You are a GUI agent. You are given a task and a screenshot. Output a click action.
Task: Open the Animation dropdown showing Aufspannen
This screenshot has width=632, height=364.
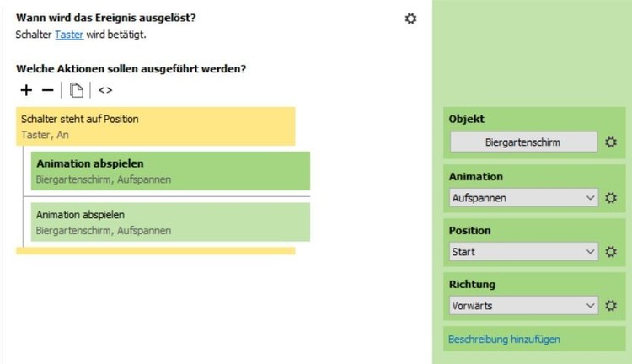(x=523, y=198)
